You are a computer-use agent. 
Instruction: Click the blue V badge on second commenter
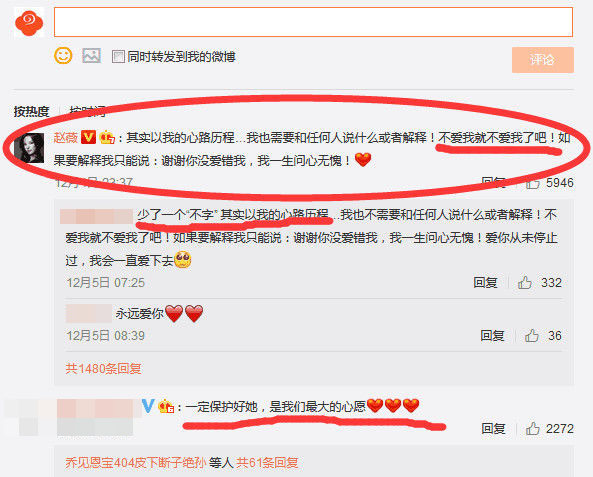(148, 406)
